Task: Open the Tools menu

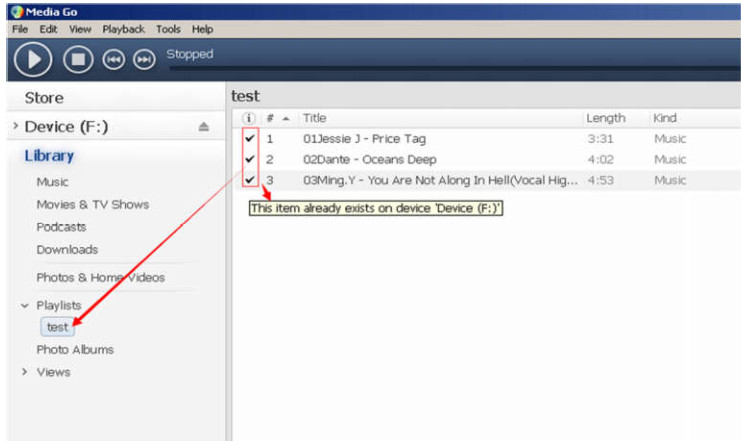Action: click(168, 29)
